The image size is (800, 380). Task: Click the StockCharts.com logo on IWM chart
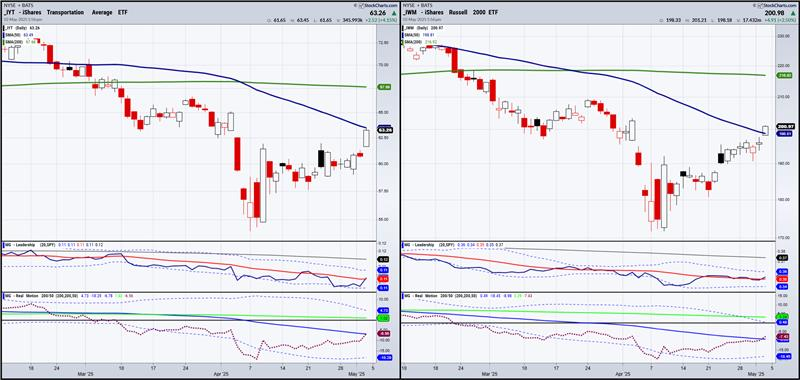[x=778, y=5]
